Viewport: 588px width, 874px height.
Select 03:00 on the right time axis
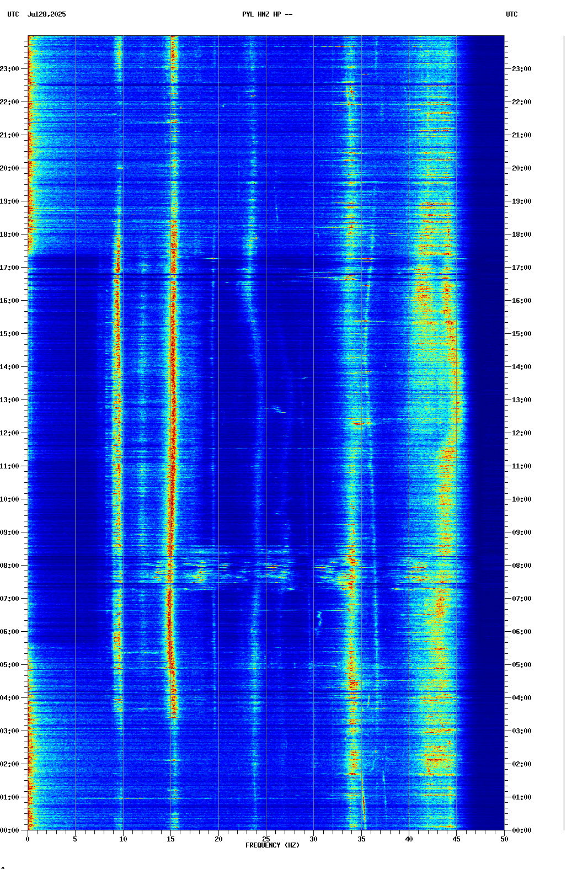click(521, 731)
